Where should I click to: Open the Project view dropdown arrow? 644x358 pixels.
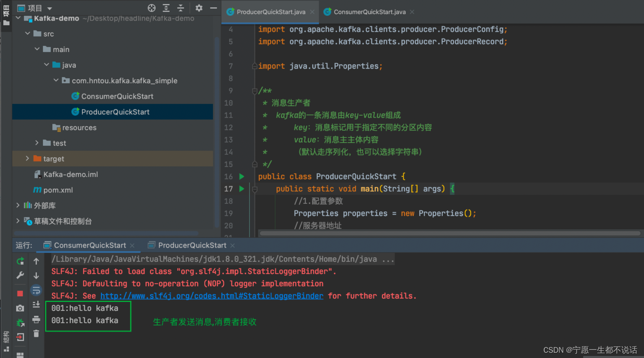[x=49, y=9]
